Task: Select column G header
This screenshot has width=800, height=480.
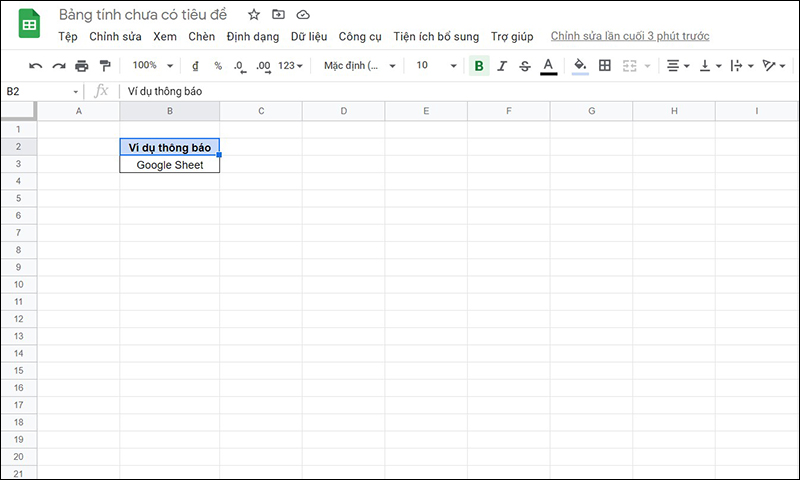Action: 591,111
